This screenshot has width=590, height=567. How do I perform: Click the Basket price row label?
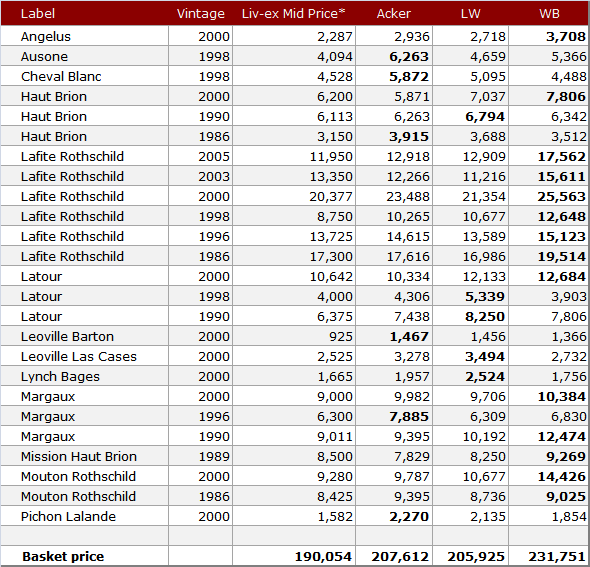[63, 556]
